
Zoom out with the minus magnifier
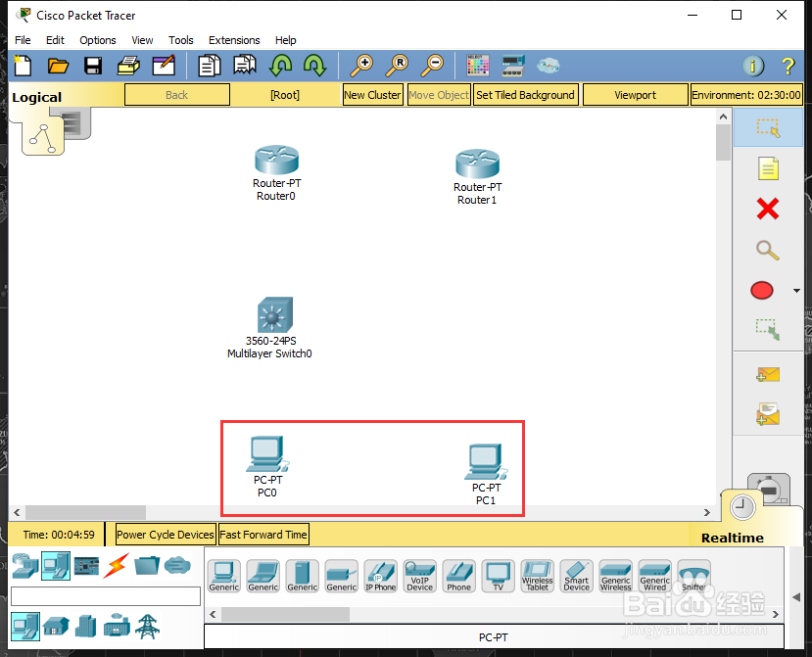[432, 66]
